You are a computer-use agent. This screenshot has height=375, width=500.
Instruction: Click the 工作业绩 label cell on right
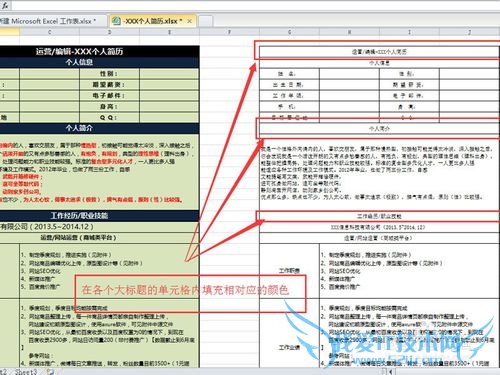pos(289,347)
